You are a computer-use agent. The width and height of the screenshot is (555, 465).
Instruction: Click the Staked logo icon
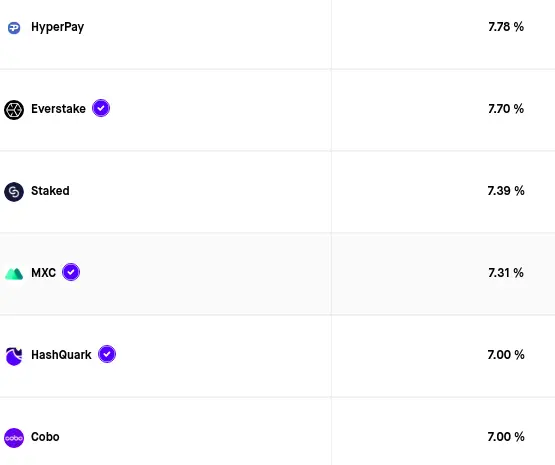click(14, 192)
